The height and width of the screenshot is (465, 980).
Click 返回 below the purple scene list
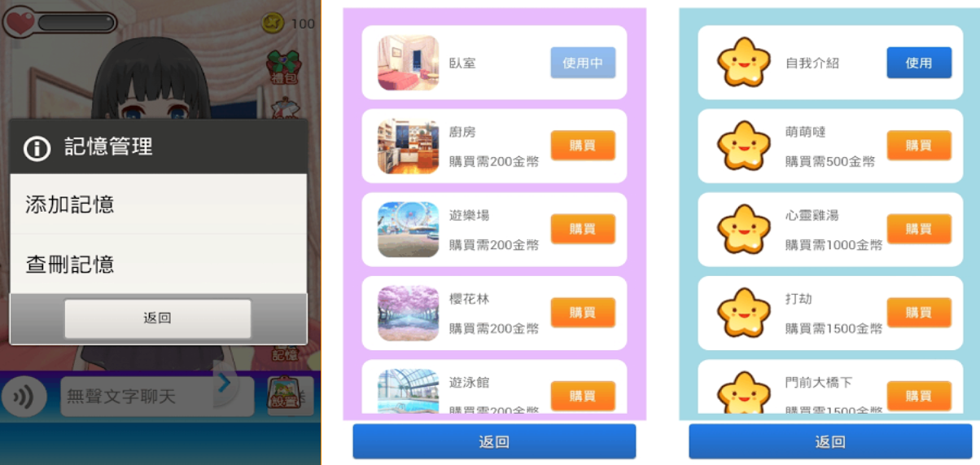tap(494, 441)
